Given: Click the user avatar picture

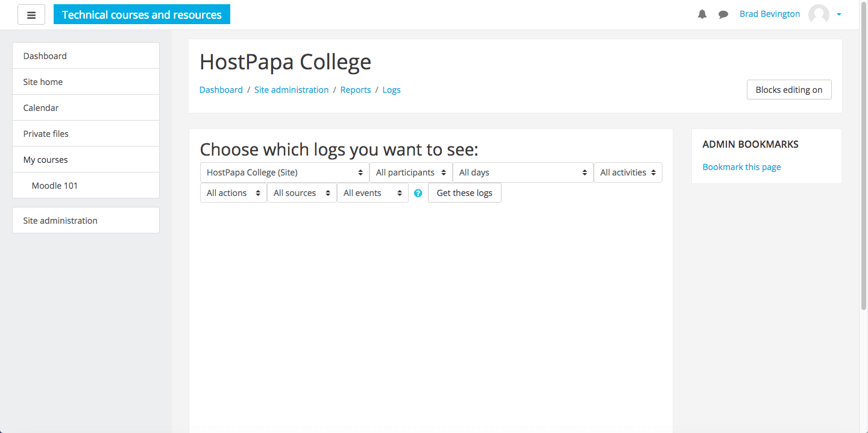Looking at the screenshot, I should click(819, 14).
